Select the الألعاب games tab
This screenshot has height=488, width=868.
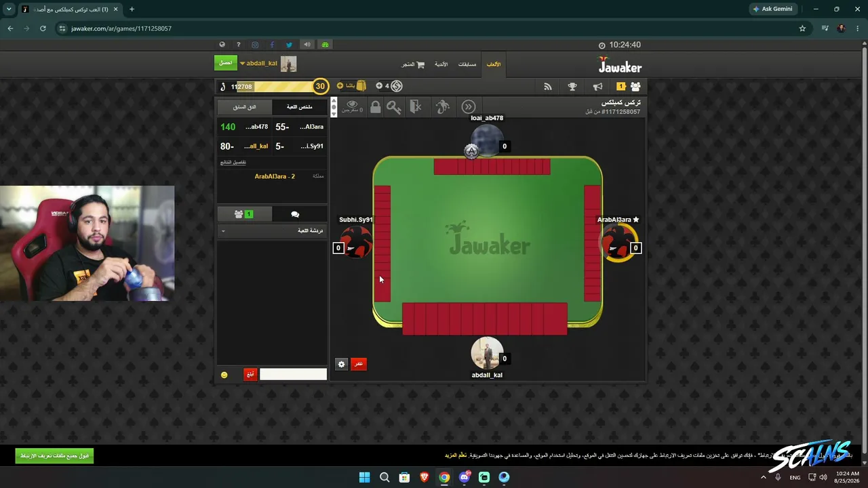point(494,64)
